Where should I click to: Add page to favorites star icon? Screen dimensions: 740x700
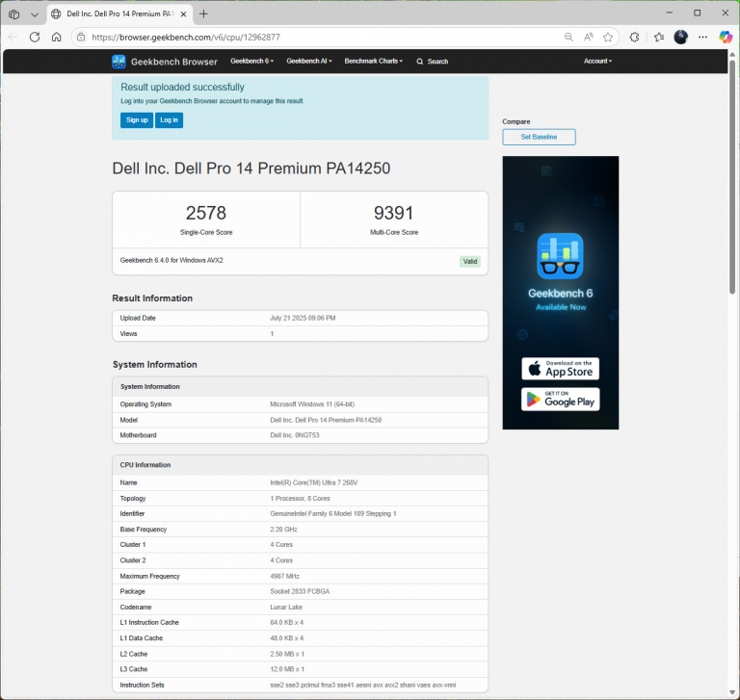coord(608,38)
